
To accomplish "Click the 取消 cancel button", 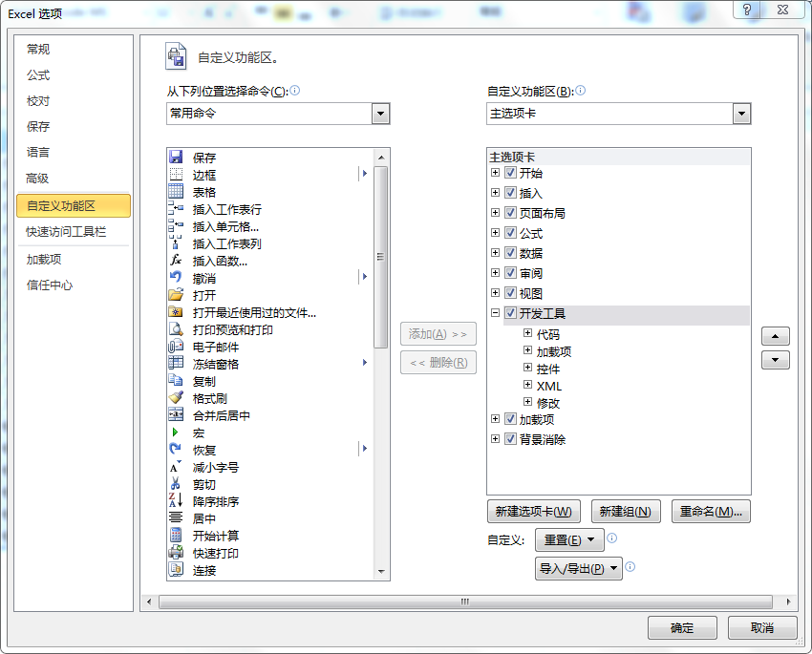I will [x=762, y=628].
